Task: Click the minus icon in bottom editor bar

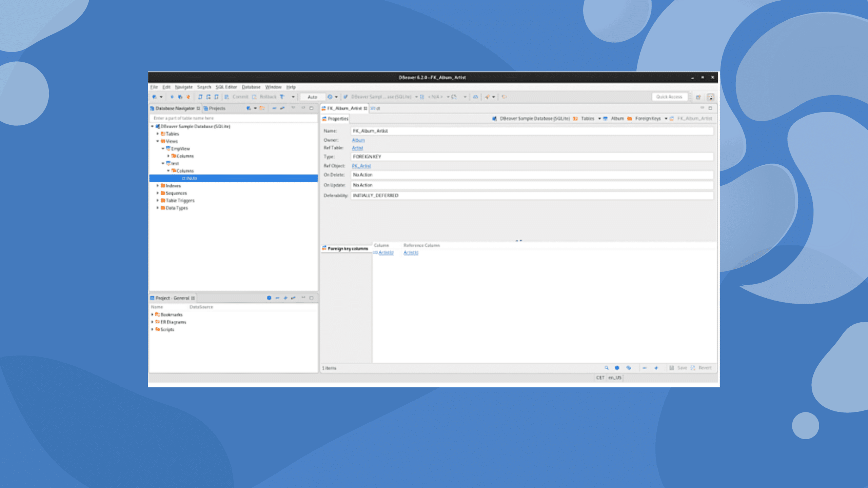Action: [x=644, y=368]
